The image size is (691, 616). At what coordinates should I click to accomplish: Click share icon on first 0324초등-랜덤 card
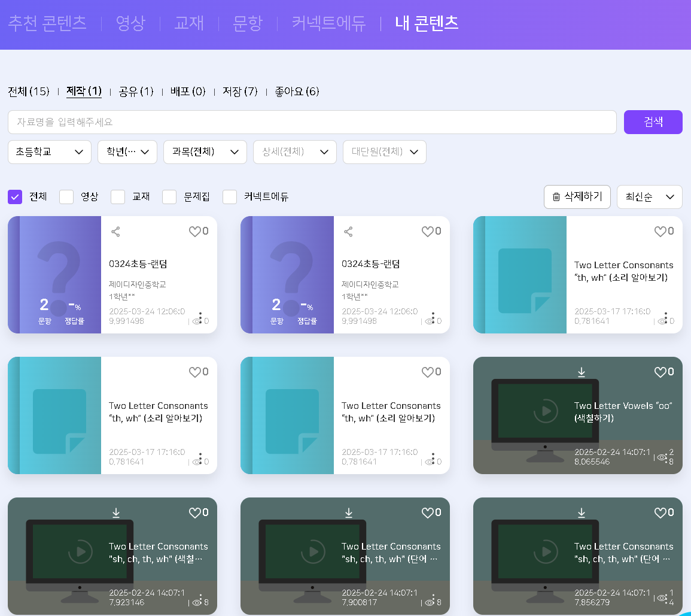tap(116, 232)
